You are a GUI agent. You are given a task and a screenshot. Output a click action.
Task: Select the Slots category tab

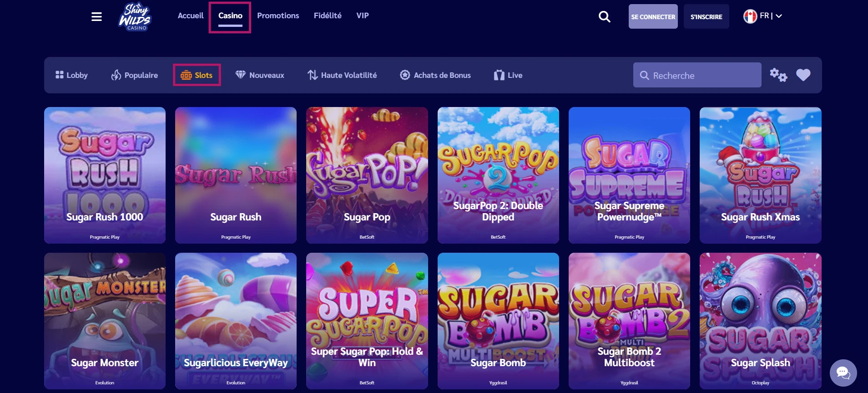coord(197,75)
